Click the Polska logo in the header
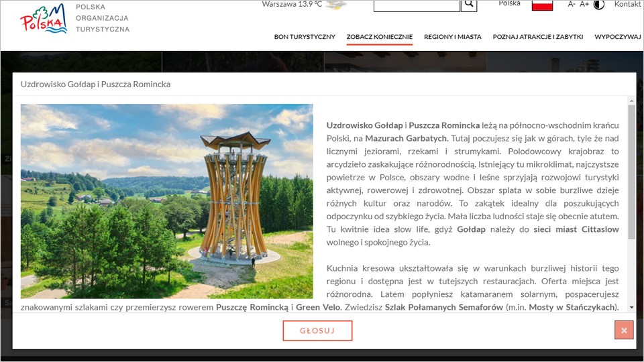Image resolution: width=644 pixels, height=362 pixels. 44,19
